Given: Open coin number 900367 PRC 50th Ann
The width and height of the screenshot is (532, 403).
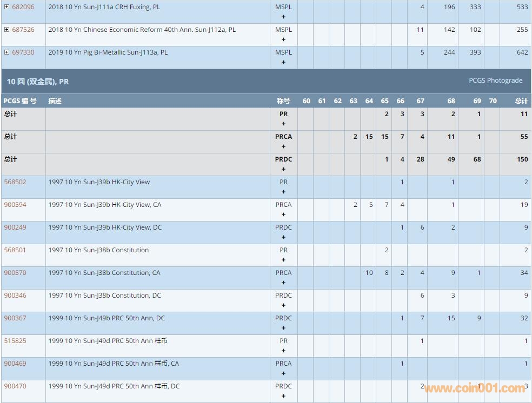Looking at the screenshot, I should tap(15, 318).
